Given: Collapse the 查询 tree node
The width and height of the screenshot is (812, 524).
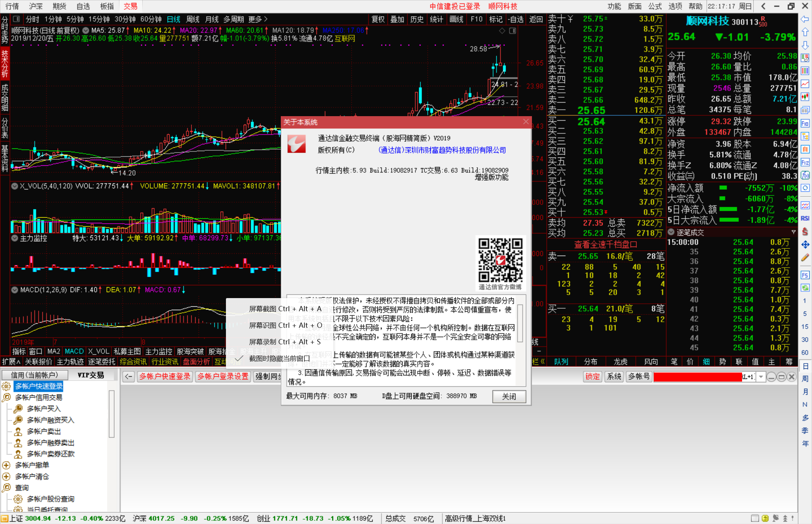Looking at the screenshot, I should click(6, 488).
